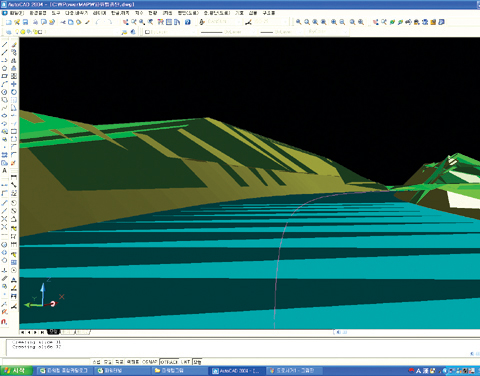The width and height of the screenshot is (480, 376).
Task: Select the Multiline Text A tool
Action: [4, 171]
